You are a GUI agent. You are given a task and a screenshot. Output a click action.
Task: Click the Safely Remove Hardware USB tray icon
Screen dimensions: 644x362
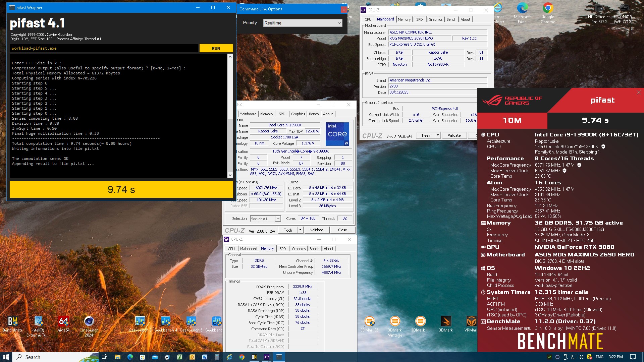coord(565,357)
